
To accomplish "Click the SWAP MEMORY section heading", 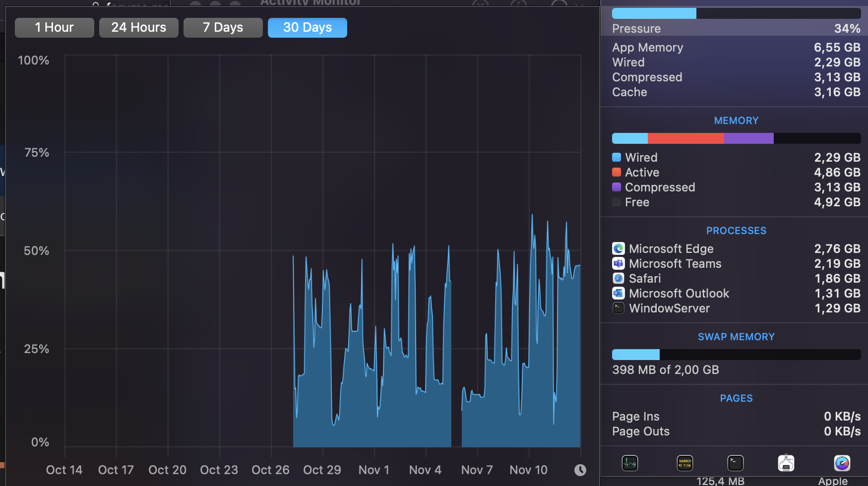I will coord(737,337).
